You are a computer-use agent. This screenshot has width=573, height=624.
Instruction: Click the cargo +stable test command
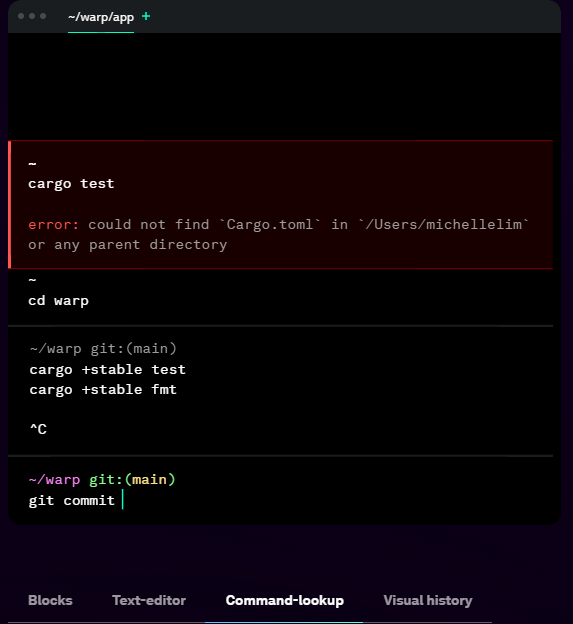pyautogui.click(x=107, y=370)
